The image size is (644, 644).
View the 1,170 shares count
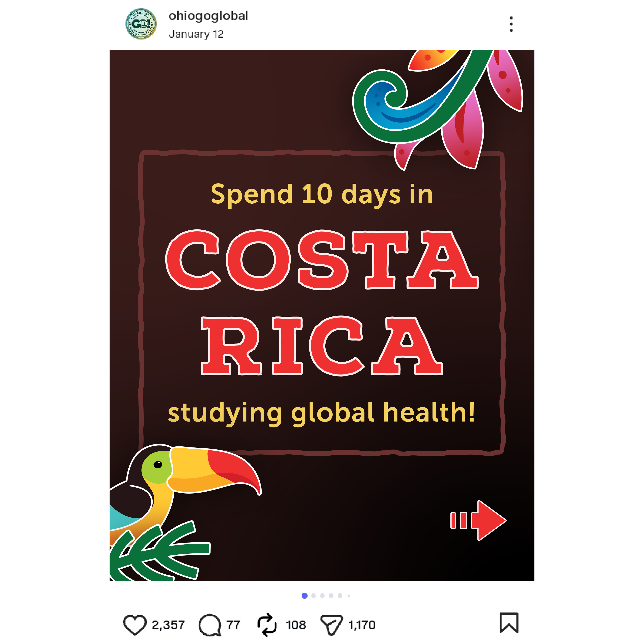pos(362,625)
